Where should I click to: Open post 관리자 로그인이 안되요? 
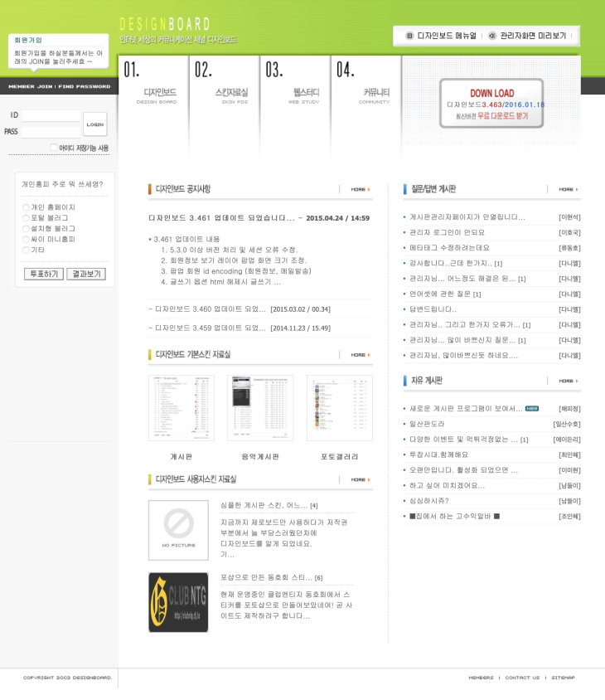pos(447,232)
